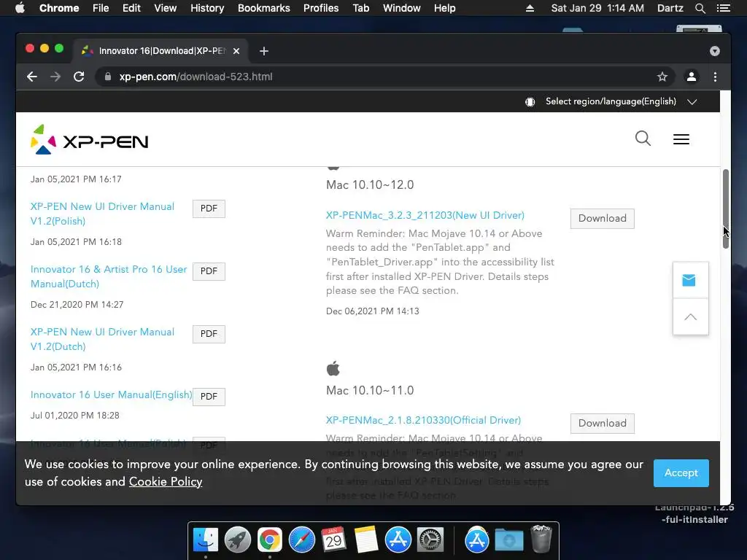Open the Downloads folder in the Dock
Screen dimensions: 747x560
(508, 540)
